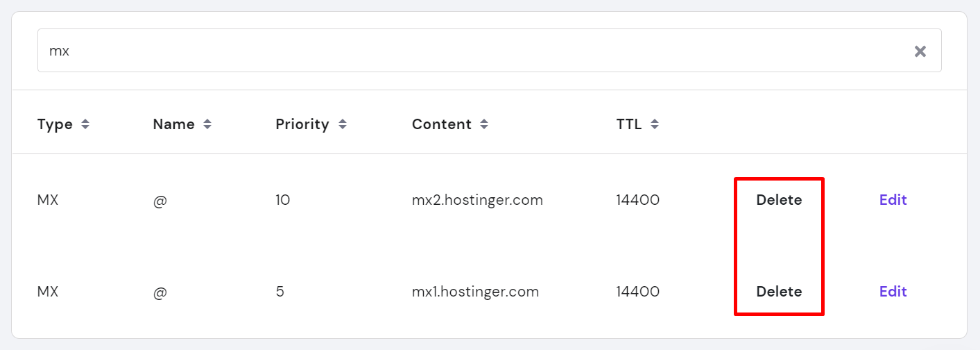Edit the mx1.hostinger.com record
This screenshot has height=350, width=980.
coord(893,292)
